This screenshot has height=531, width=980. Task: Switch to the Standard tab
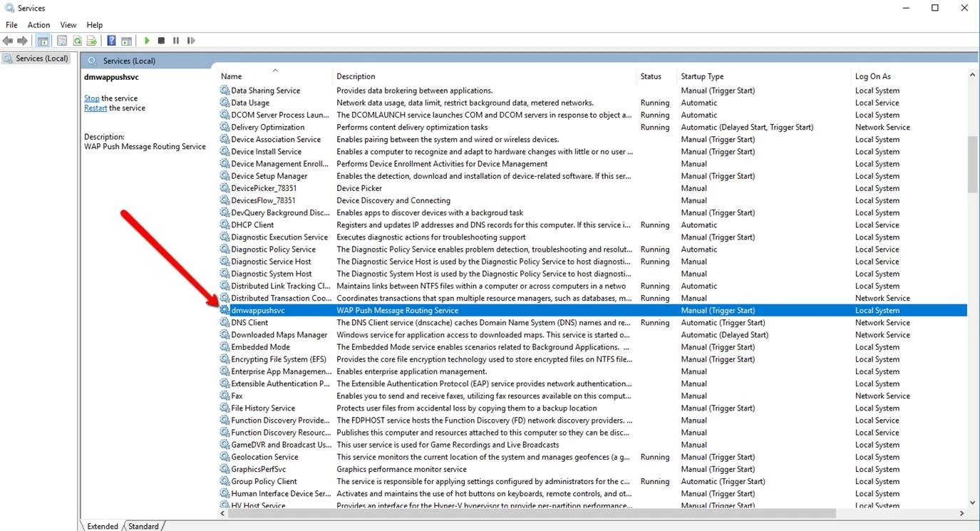coord(143,526)
